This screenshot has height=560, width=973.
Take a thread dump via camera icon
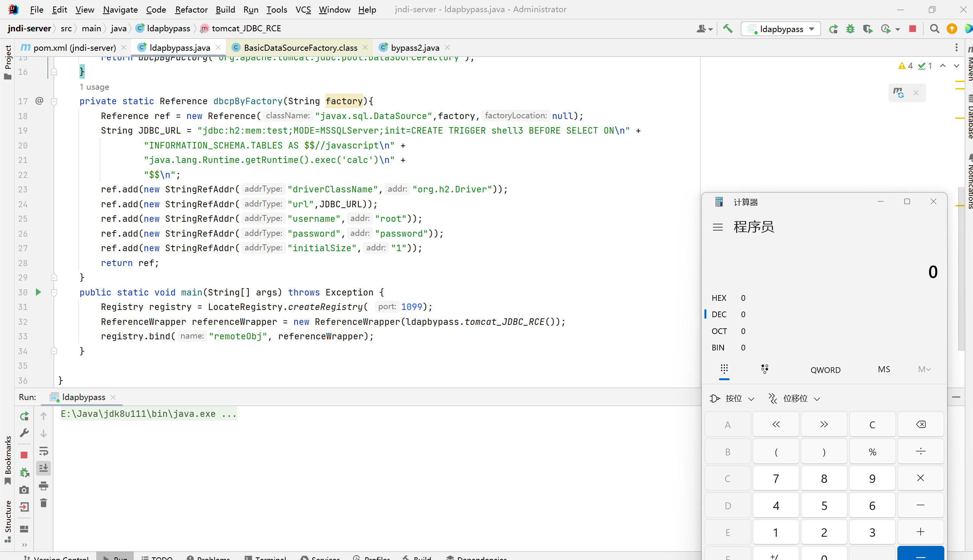tap(24, 490)
